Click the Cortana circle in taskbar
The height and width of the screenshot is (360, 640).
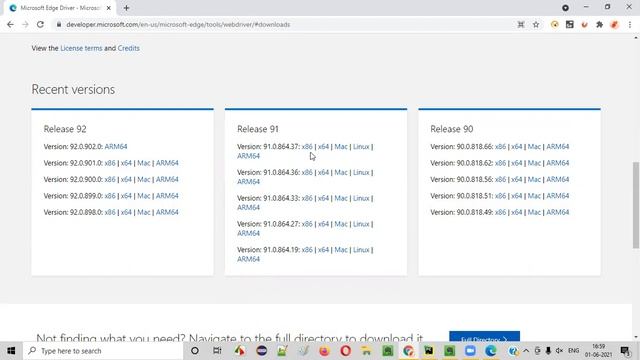(x=195, y=351)
